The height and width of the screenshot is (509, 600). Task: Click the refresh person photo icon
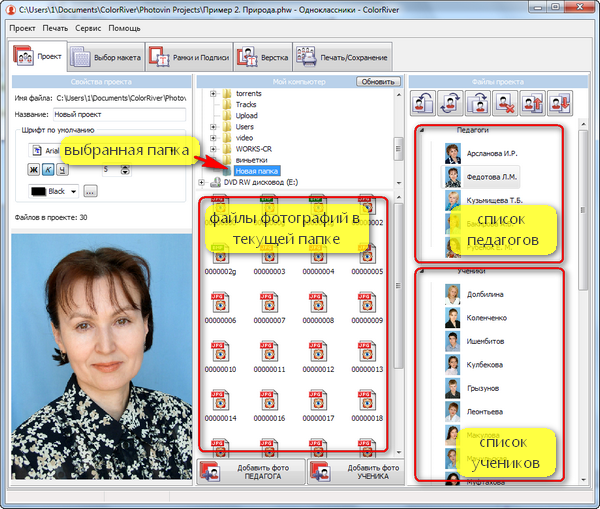pos(450,103)
